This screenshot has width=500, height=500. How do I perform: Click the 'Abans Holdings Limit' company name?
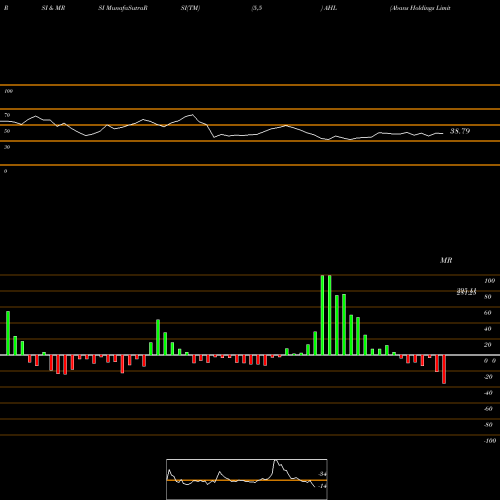420,8
